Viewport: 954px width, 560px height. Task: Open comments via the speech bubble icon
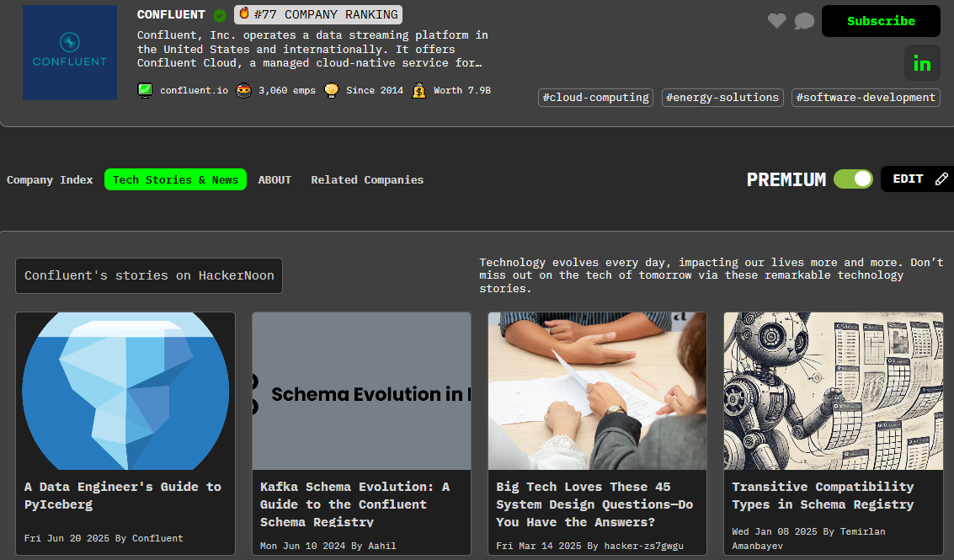[804, 21]
